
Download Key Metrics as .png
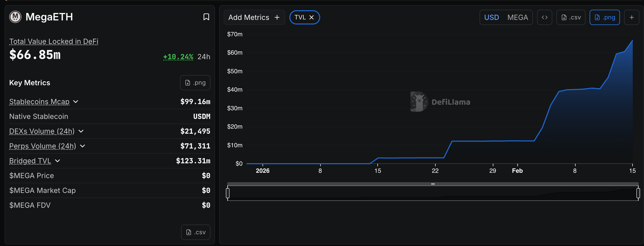195,83
